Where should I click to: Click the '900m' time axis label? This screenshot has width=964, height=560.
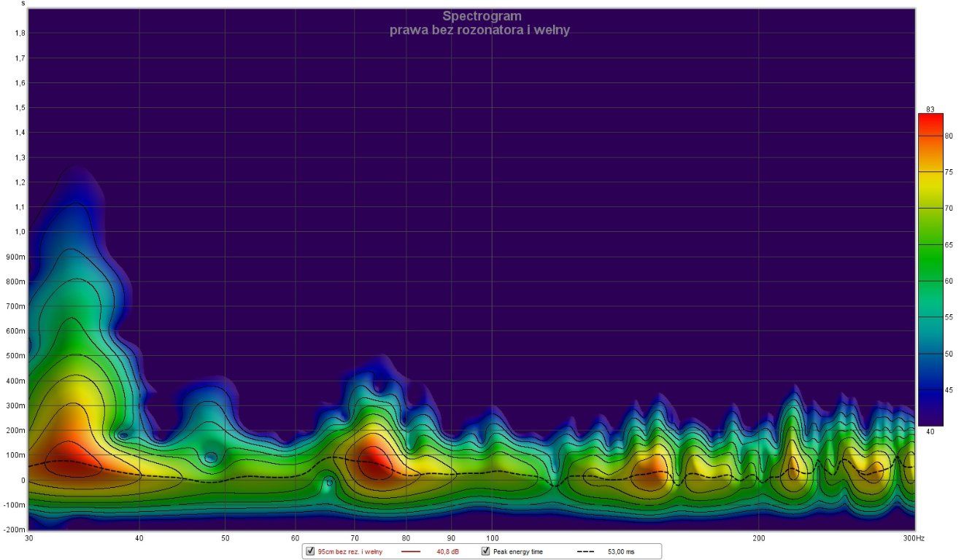pos(16,257)
